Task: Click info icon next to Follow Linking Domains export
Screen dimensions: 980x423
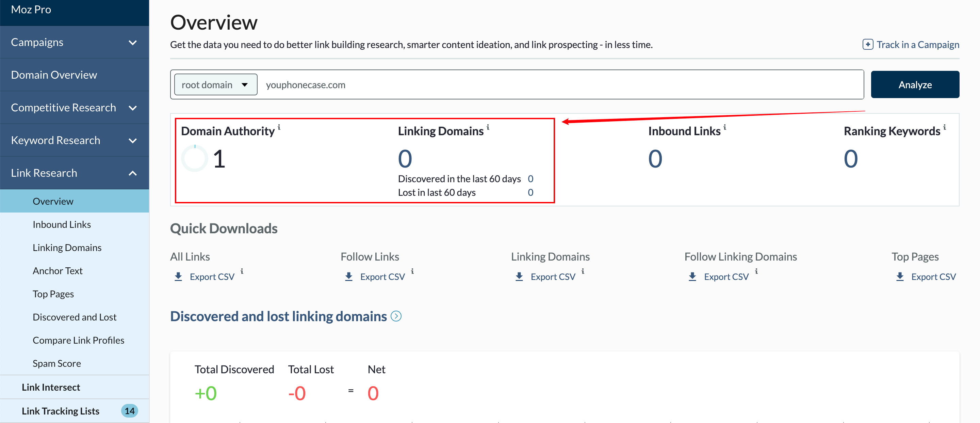Action: click(x=756, y=271)
